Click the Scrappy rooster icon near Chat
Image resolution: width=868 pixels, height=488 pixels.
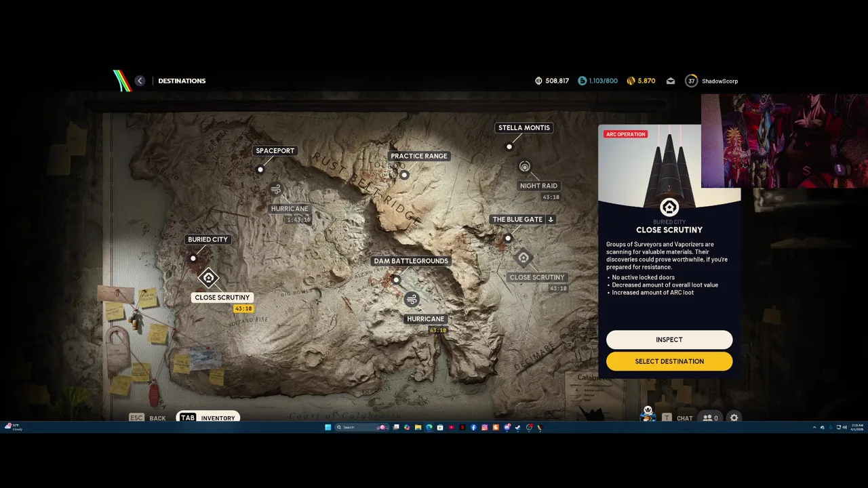click(x=648, y=415)
